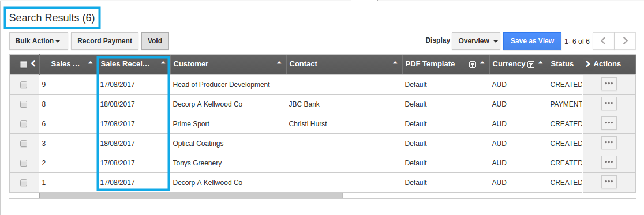The width and height of the screenshot is (644, 215).
Task: Go to next page of results
Action: 625,41
